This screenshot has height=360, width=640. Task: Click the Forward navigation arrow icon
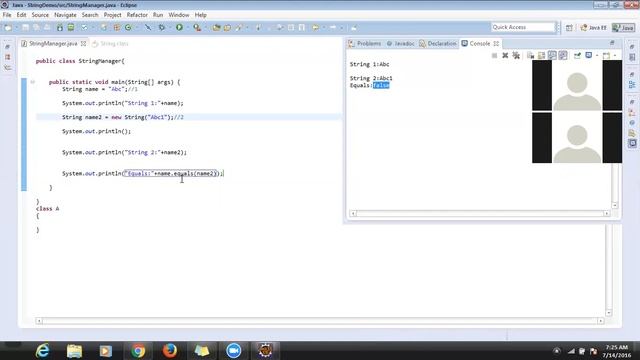pos(333,27)
